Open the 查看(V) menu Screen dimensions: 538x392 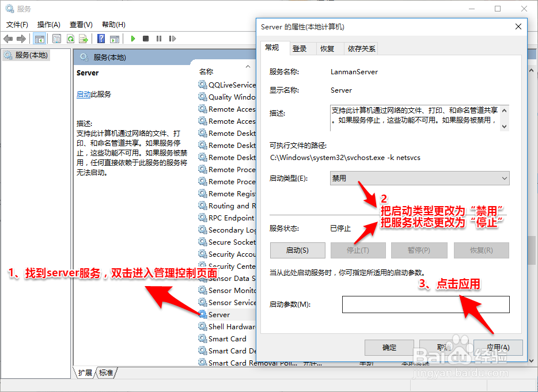[81, 25]
